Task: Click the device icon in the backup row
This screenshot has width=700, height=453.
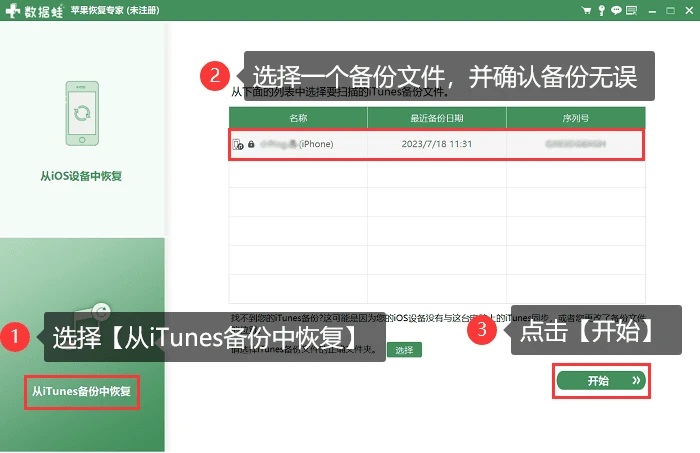Action: [x=238, y=144]
